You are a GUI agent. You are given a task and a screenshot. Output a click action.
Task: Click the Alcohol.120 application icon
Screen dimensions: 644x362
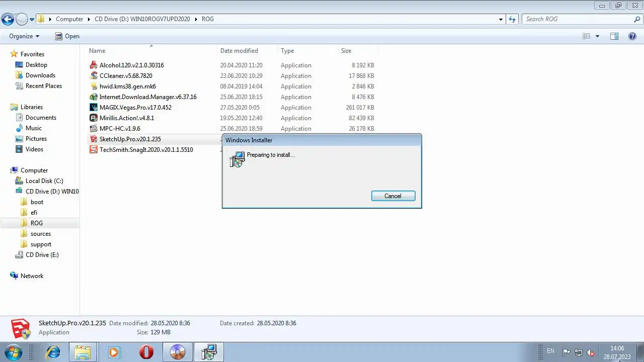click(x=94, y=65)
